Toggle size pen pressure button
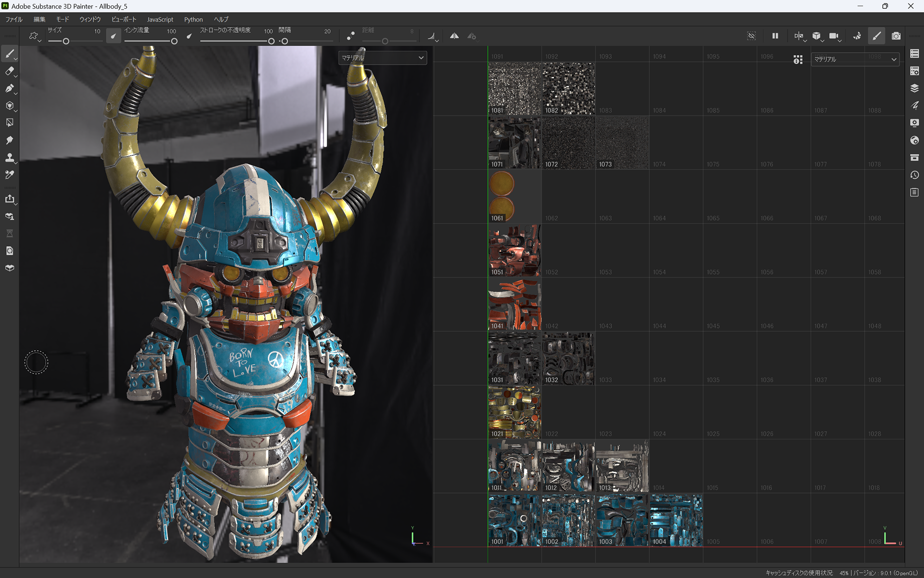The image size is (924, 578). (x=113, y=36)
